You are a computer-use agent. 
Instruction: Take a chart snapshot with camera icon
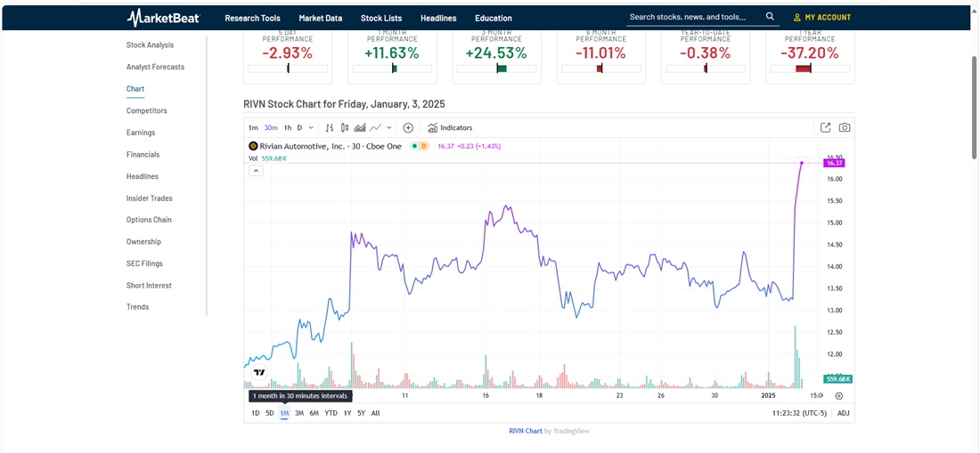(844, 128)
